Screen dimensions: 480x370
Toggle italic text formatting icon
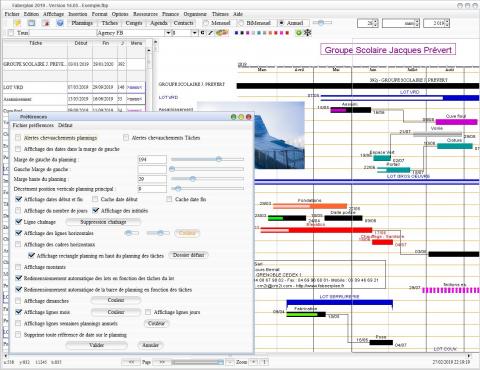(x=210, y=33)
